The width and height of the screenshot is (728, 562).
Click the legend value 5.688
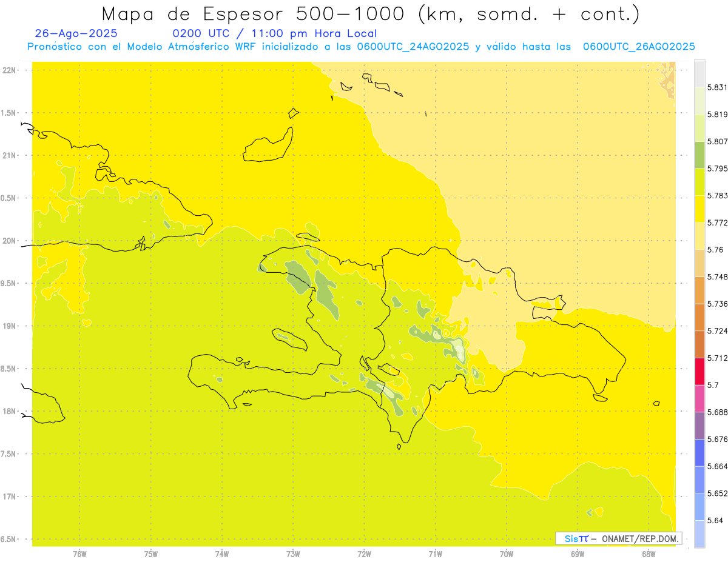717,412
